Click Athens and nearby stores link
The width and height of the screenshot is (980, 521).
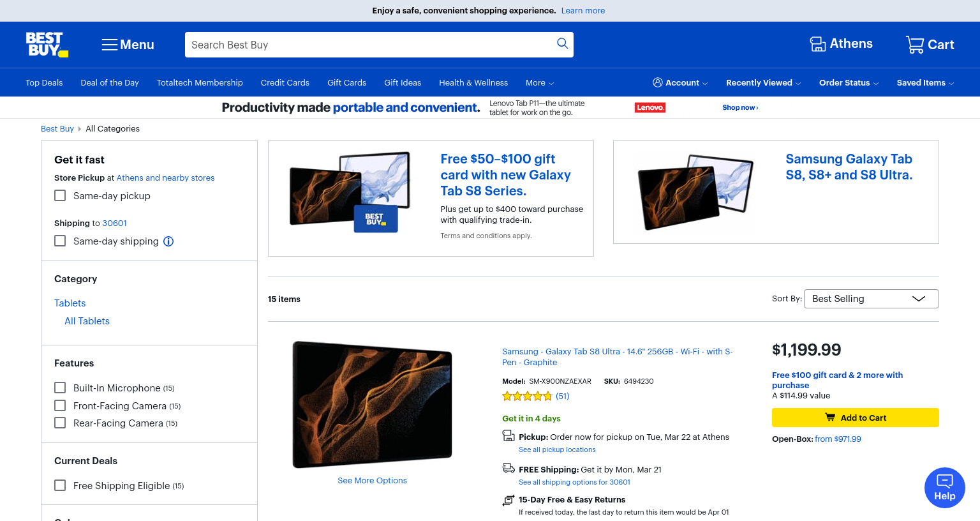(x=165, y=177)
